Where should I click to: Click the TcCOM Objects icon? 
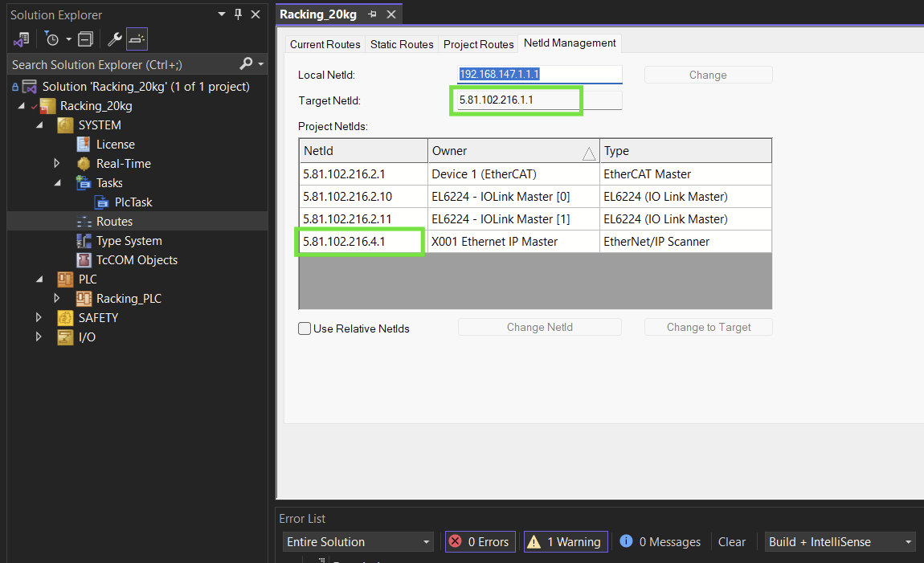click(x=84, y=260)
